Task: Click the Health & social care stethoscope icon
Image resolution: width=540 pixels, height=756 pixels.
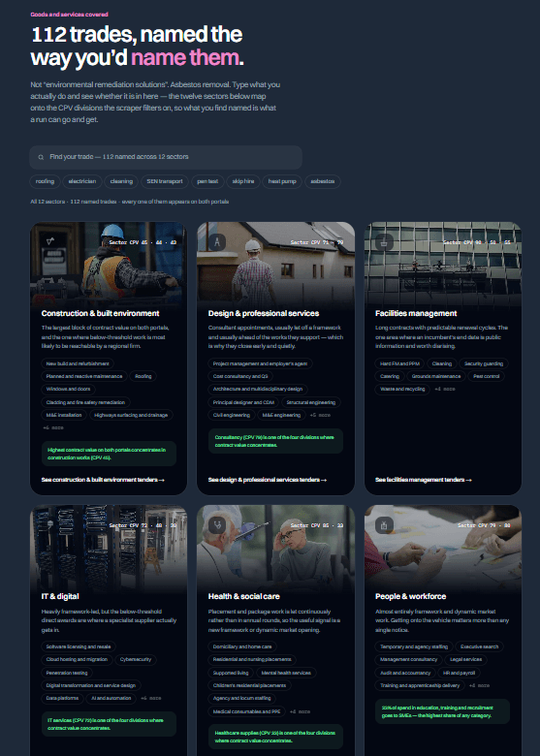Action: 217,524
